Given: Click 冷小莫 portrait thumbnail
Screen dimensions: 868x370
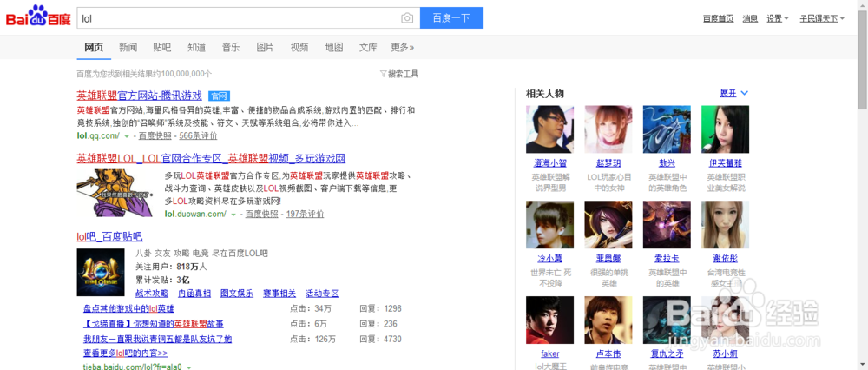Looking at the screenshot, I should [549, 224].
